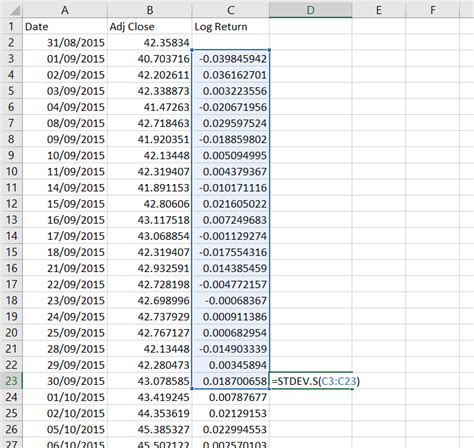Click cell with value 41.891153
The width and height of the screenshot is (474, 448).
click(x=150, y=187)
